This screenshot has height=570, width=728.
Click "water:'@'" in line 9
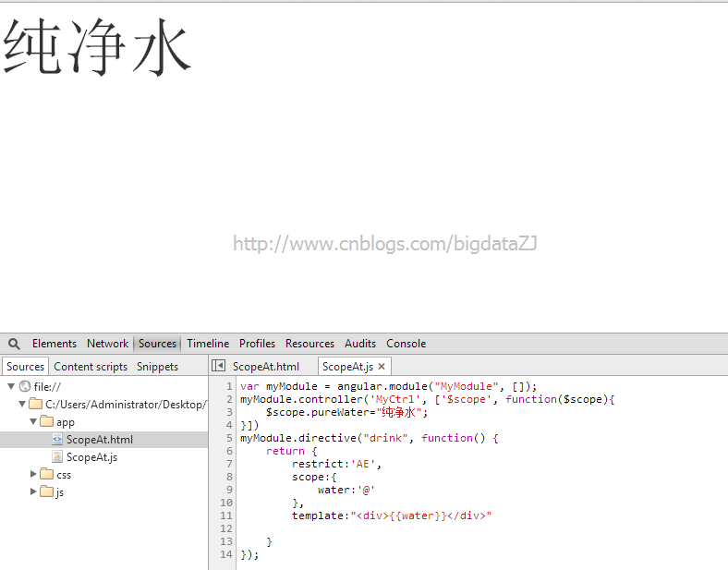346,491
